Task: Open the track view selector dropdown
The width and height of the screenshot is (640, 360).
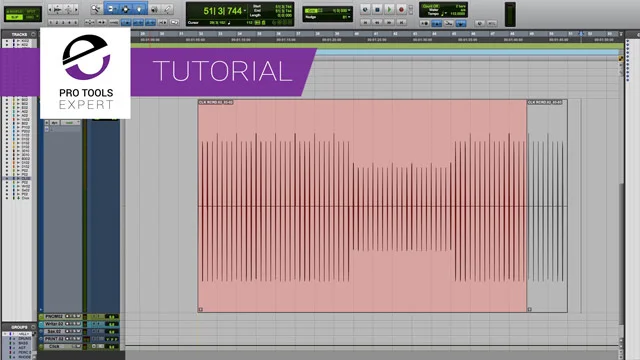Action: pyautogui.click(x=70, y=122)
